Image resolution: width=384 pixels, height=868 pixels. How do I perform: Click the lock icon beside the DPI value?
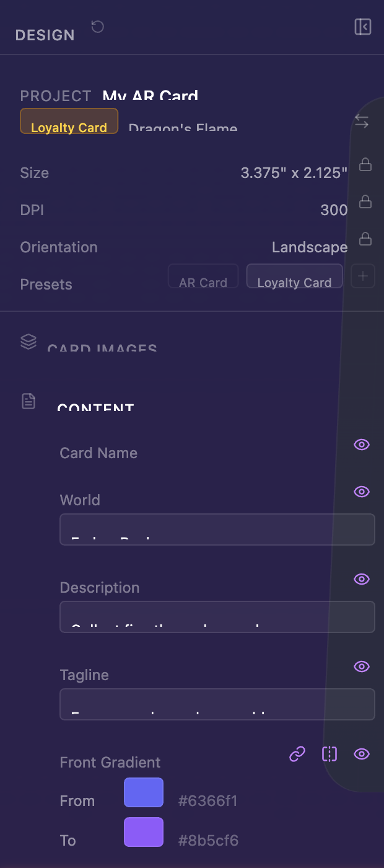(365, 201)
